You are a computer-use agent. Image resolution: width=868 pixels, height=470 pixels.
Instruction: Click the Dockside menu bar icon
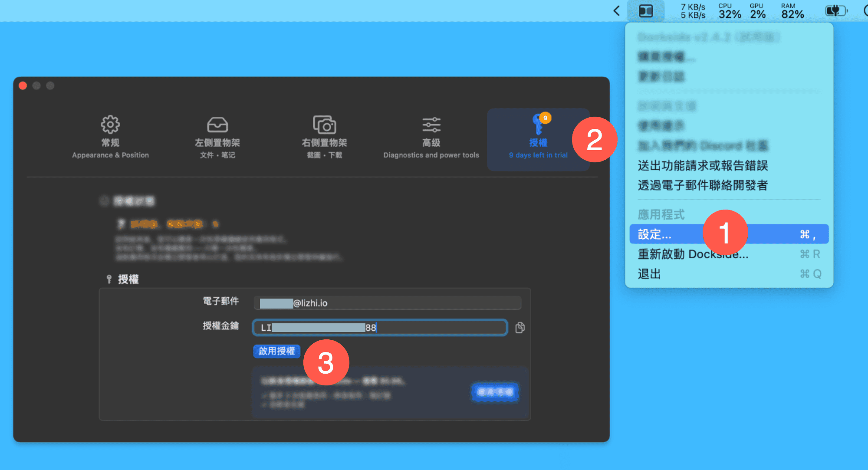pos(645,11)
